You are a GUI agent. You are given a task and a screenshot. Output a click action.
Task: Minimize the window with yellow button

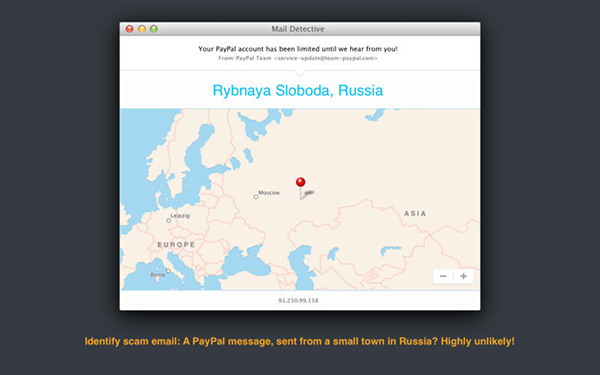coord(142,29)
